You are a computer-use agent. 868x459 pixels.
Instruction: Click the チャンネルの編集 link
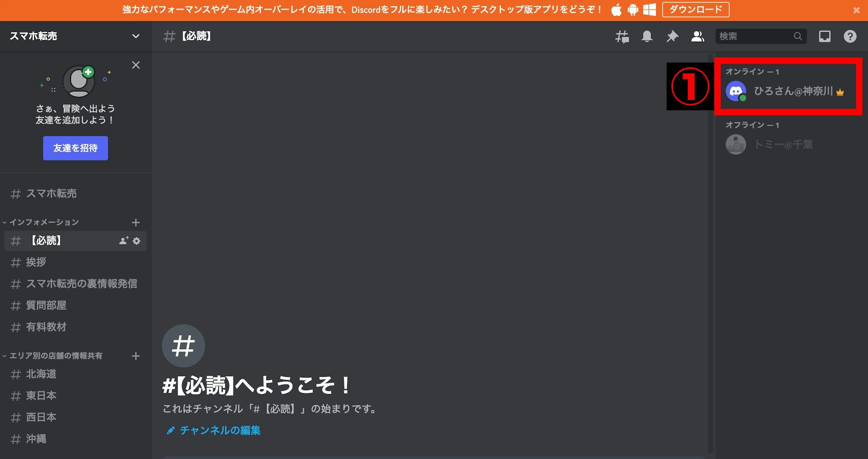click(220, 430)
